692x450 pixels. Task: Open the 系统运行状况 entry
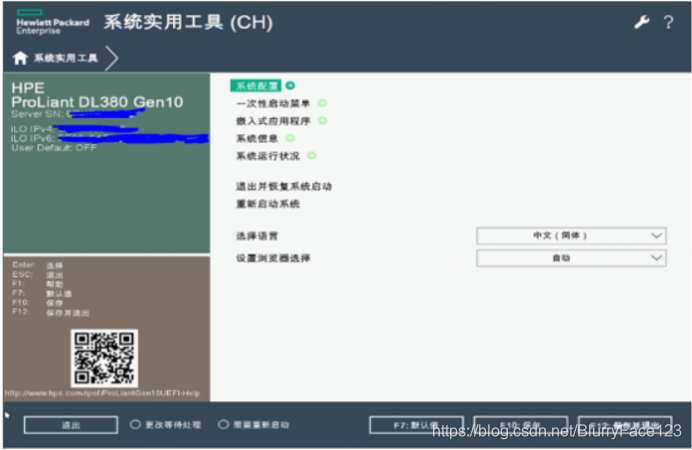coord(267,156)
